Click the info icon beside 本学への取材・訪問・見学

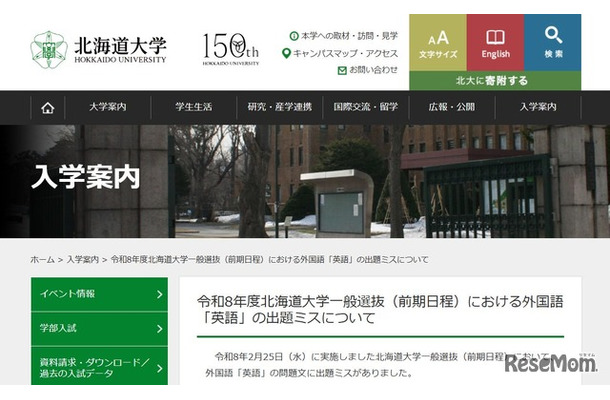pyautogui.click(x=294, y=36)
